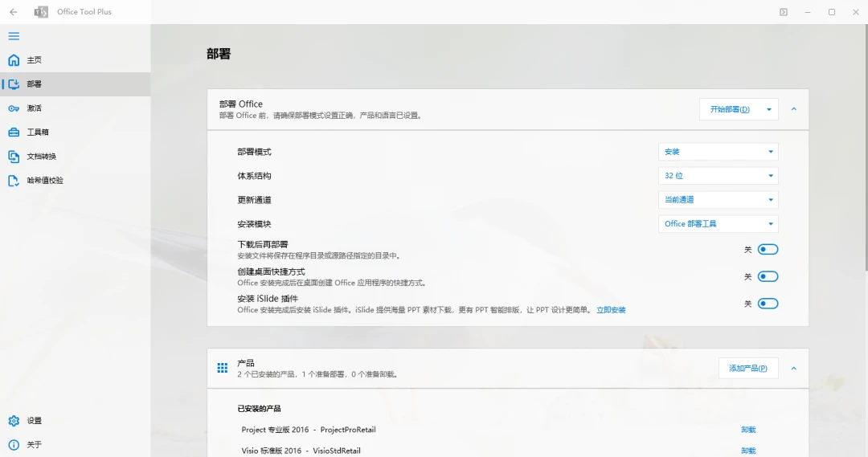Image resolution: width=868 pixels, height=457 pixels.
Task: Open the 主页 page
Action: click(x=76, y=59)
